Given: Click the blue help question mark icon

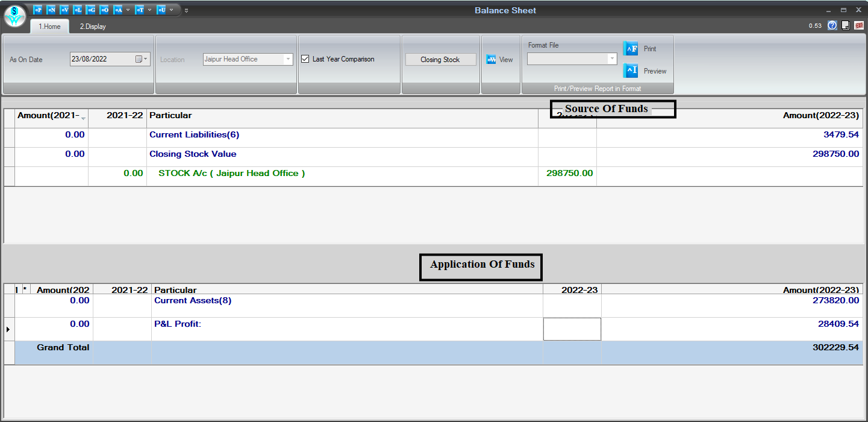Looking at the screenshot, I should point(832,25).
